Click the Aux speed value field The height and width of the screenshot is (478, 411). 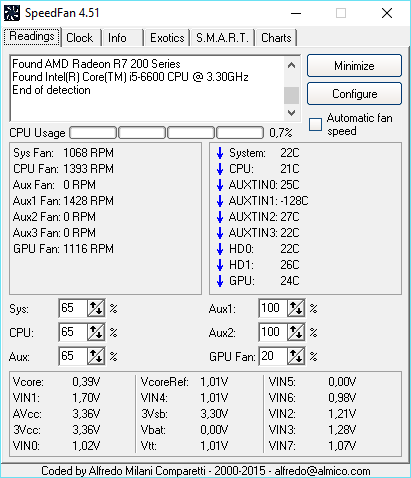(x=73, y=356)
